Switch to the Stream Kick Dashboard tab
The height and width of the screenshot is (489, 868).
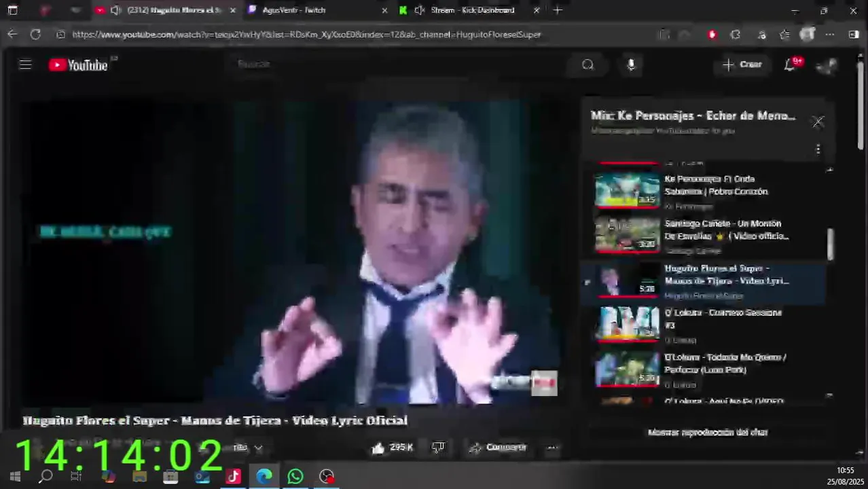[x=469, y=10]
